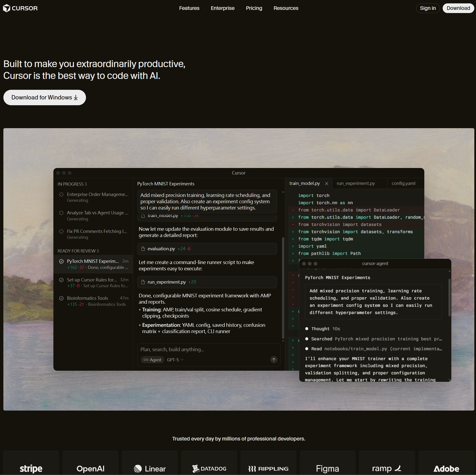Click the Cursor cube logo icon
The image size is (476, 475).
[x=7, y=8]
